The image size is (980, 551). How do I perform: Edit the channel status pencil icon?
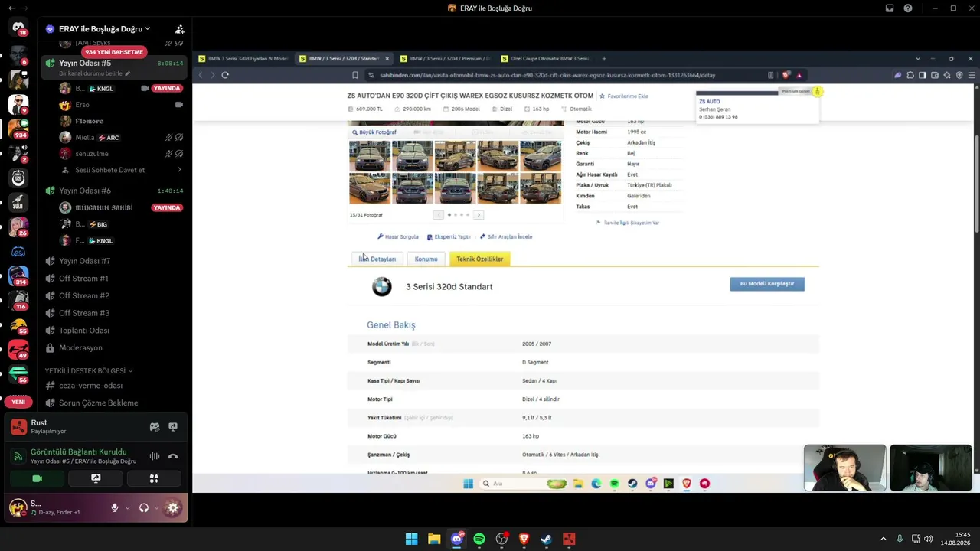tap(127, 73)
